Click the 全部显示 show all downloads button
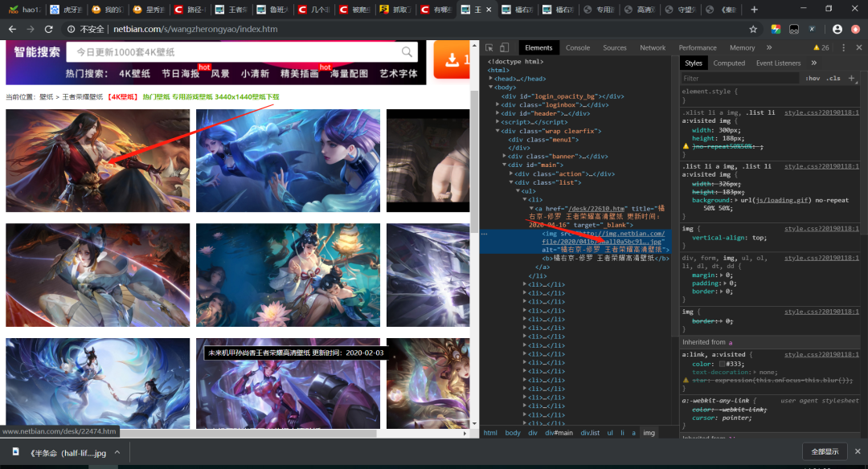Screen dimensions: 868x469 tap(825, 451)
